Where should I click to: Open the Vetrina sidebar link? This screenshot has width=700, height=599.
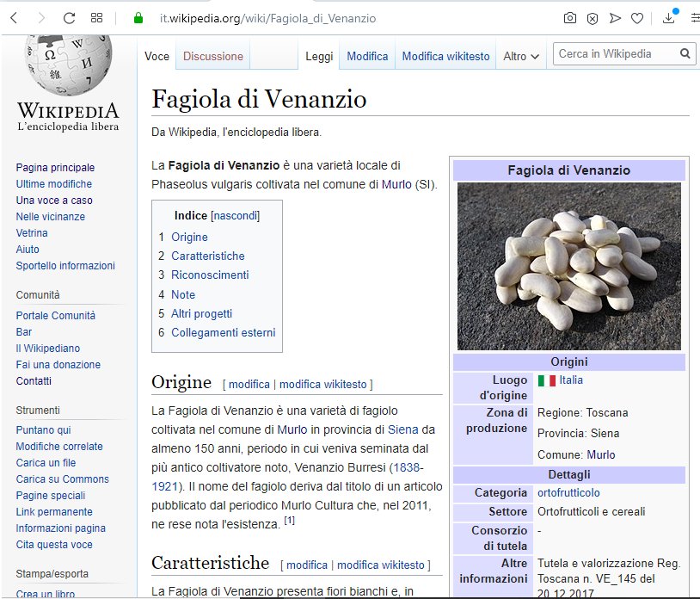coord(32,232)
